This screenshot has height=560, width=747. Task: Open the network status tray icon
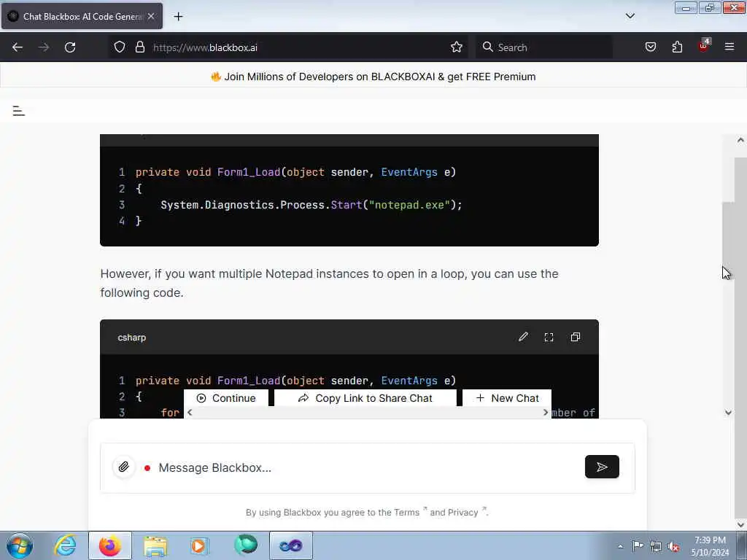pos(656,546)
